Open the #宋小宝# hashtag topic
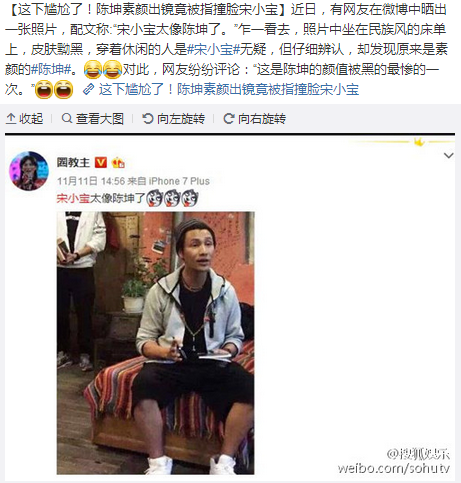This screenshot has width=461, height=483. 213,49
